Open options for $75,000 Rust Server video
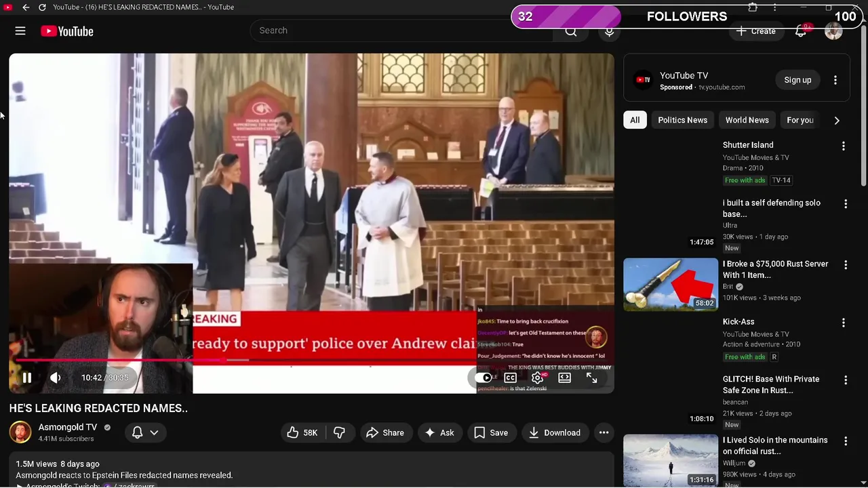 point(845,265)
